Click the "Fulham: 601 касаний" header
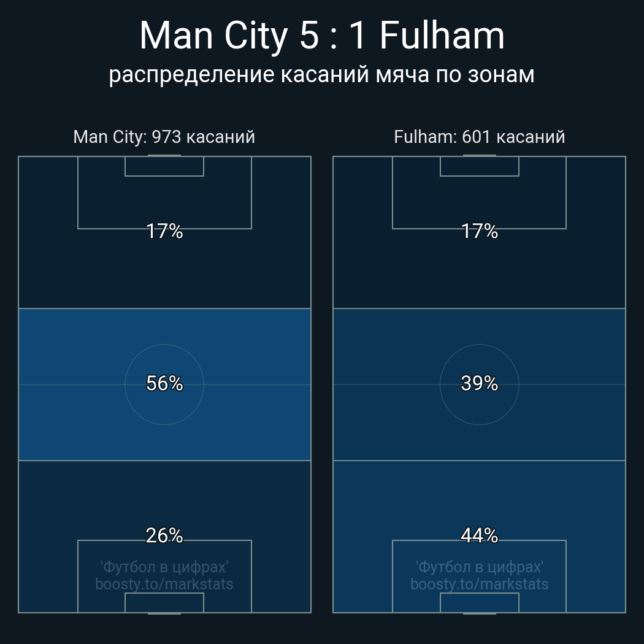The height and width of the screenshot is (644, 644). coord(479,137)
